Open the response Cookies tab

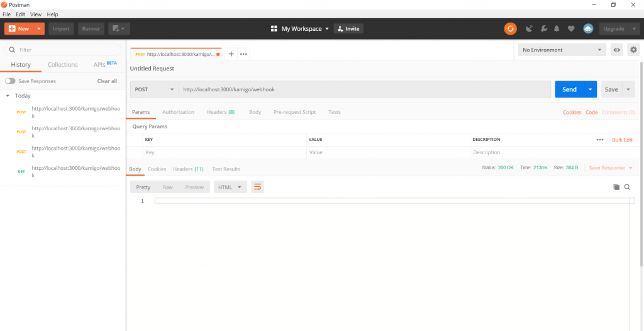click(x=157, y=169)
